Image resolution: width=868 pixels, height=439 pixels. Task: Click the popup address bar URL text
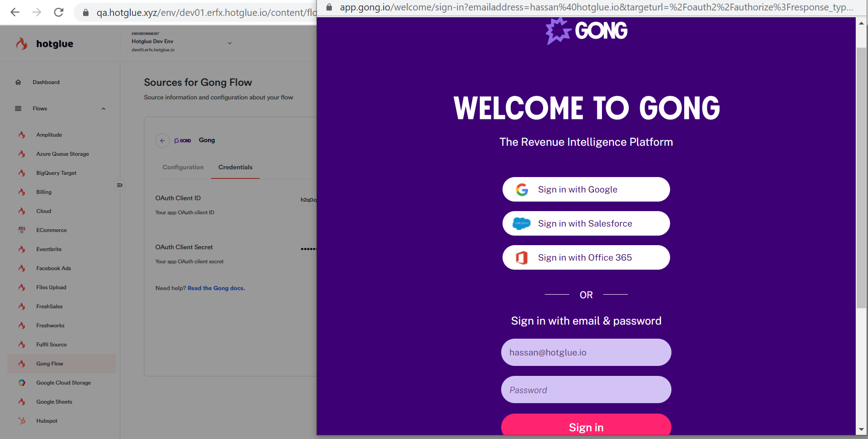[596, 7]
